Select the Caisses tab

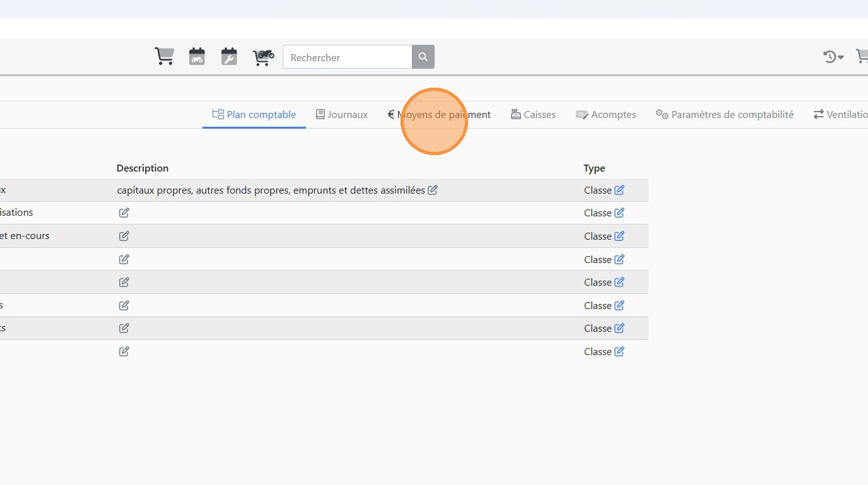533,115
